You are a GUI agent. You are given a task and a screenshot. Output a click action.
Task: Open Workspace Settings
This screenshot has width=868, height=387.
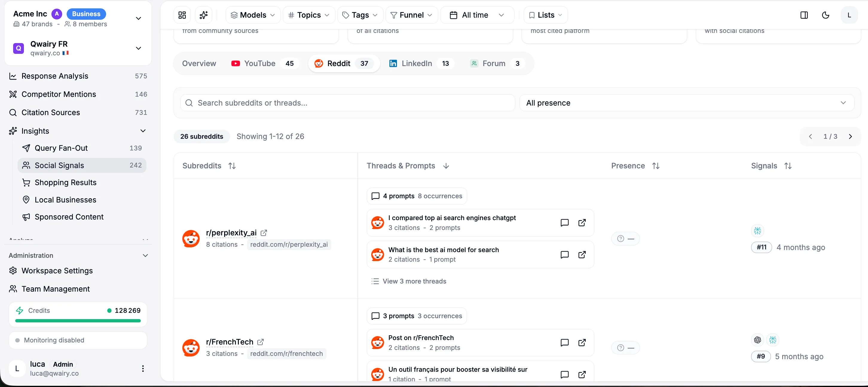pos(78,271)
